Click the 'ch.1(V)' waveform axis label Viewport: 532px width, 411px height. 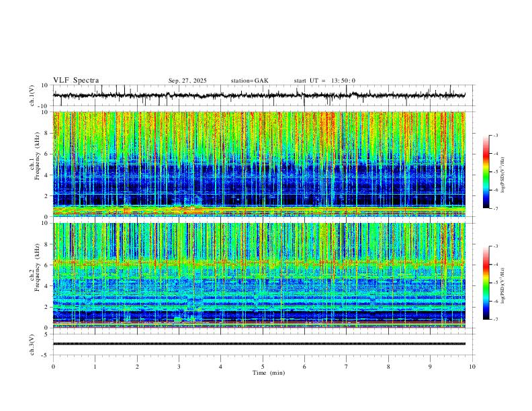coord(32,95)
